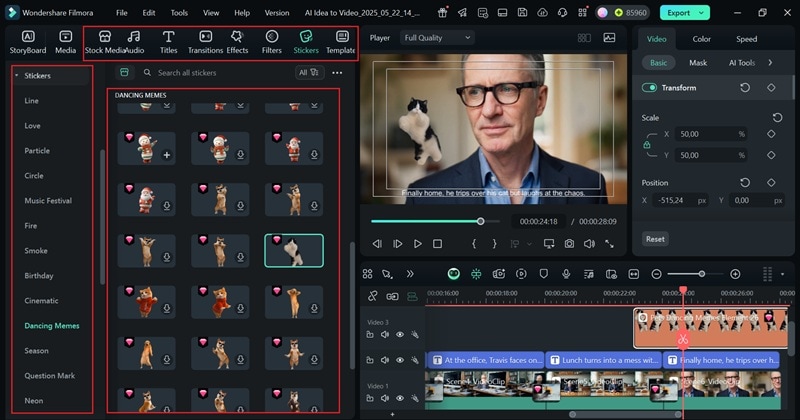Open the Tools menu
The image size is (800, 420).
point(179,13)
